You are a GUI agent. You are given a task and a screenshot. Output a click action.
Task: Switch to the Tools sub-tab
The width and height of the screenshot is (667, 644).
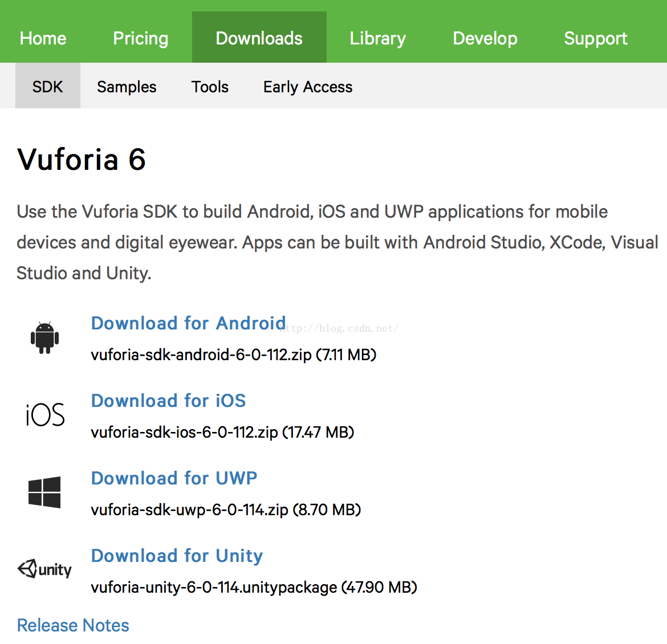pos(210,87)
